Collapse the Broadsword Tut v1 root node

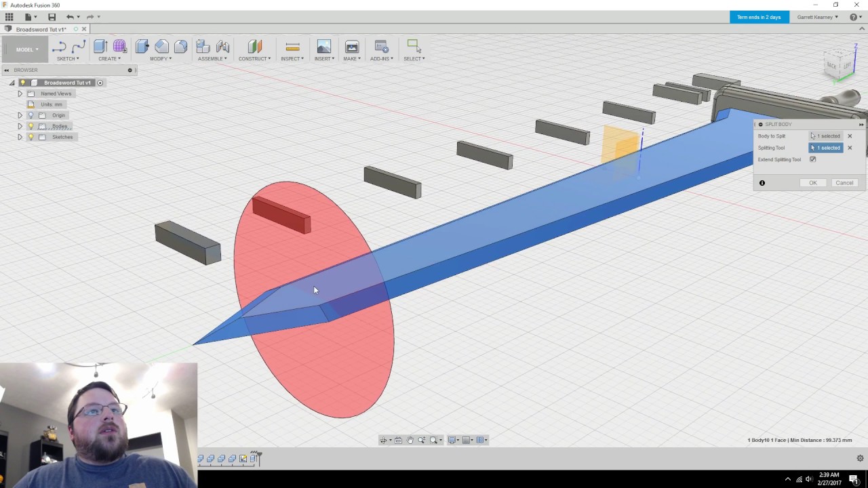(x=12, y=83)
